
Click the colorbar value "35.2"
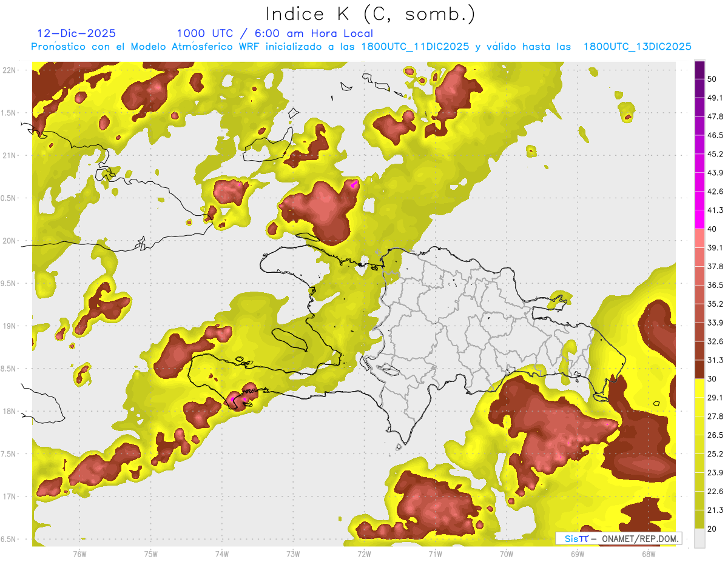[715, 304]
